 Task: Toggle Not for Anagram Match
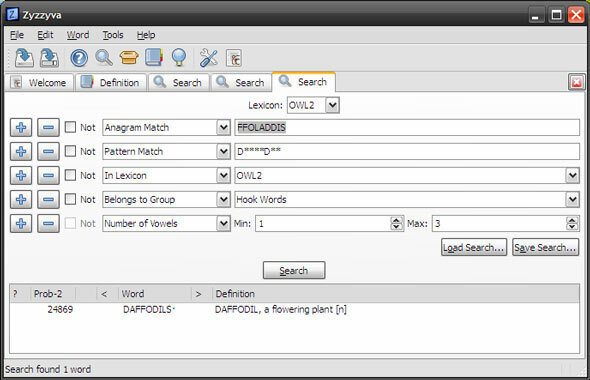70,127
